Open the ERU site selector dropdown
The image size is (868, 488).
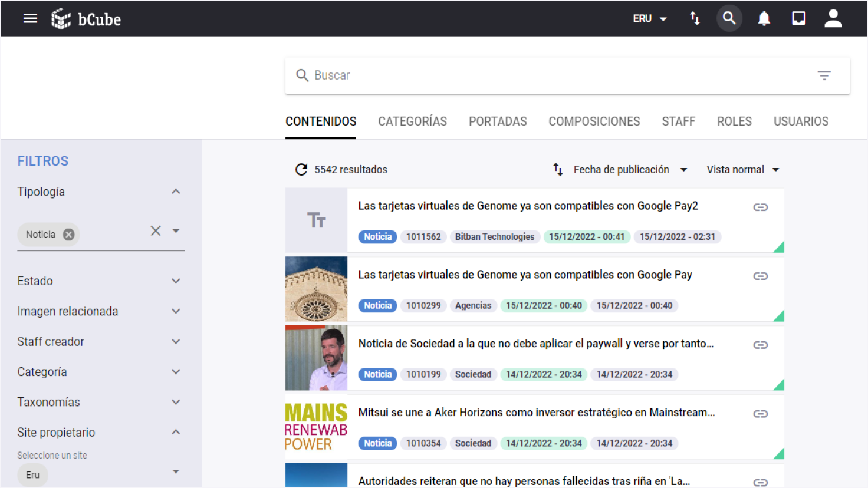(650, 19)
